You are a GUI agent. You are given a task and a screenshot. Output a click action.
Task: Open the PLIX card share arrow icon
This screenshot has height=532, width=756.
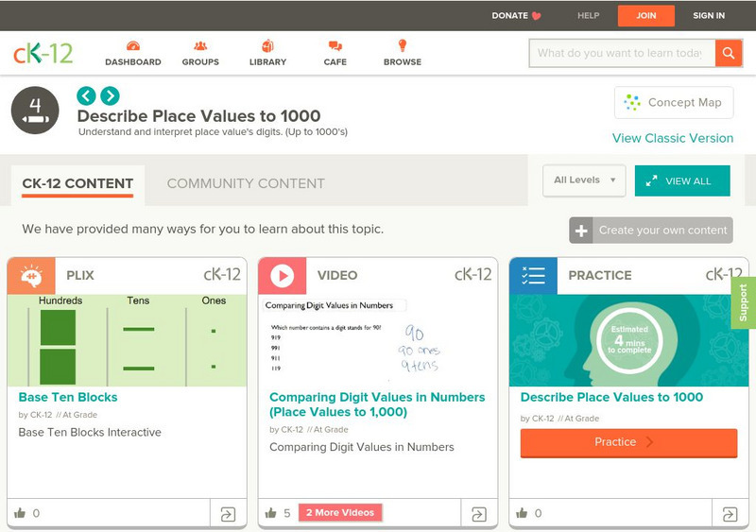coord(228,514)
